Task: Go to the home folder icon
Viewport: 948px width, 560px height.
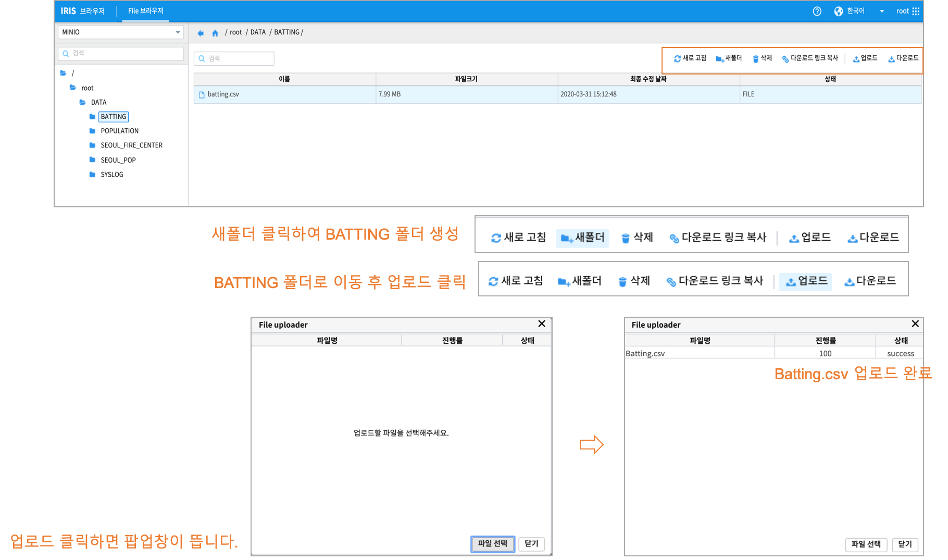Action: [x=215, y=33]
